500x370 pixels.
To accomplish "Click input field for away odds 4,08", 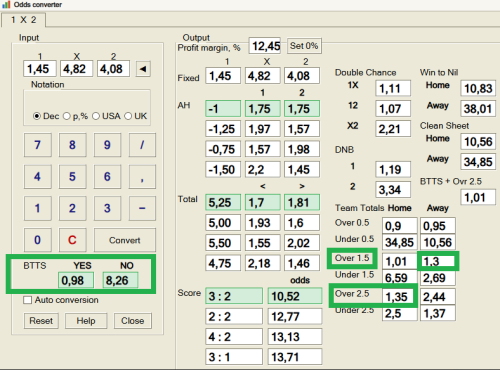I will 113,69.
